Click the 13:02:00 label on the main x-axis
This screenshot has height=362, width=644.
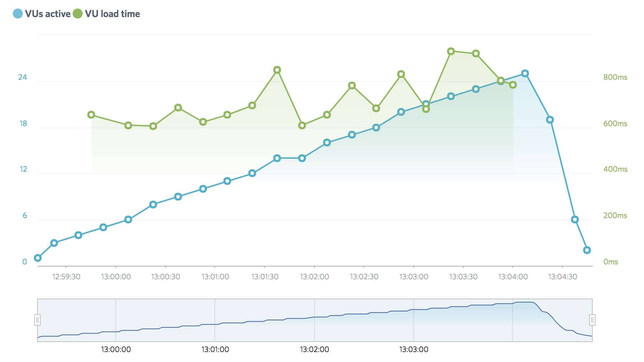[x=314, y=277]
